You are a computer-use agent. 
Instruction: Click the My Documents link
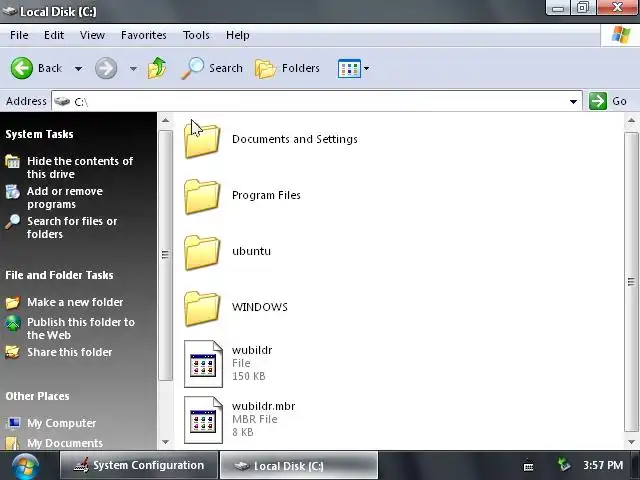[x=65, y=443]
